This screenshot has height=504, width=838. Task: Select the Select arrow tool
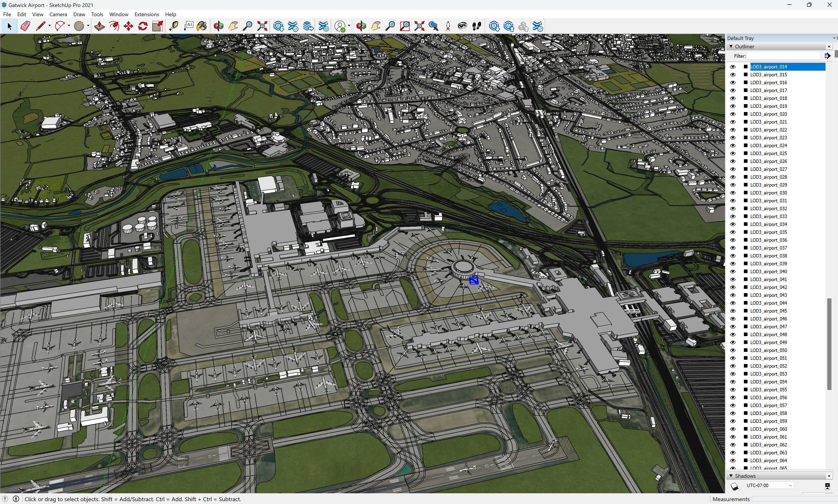point(9,26)
